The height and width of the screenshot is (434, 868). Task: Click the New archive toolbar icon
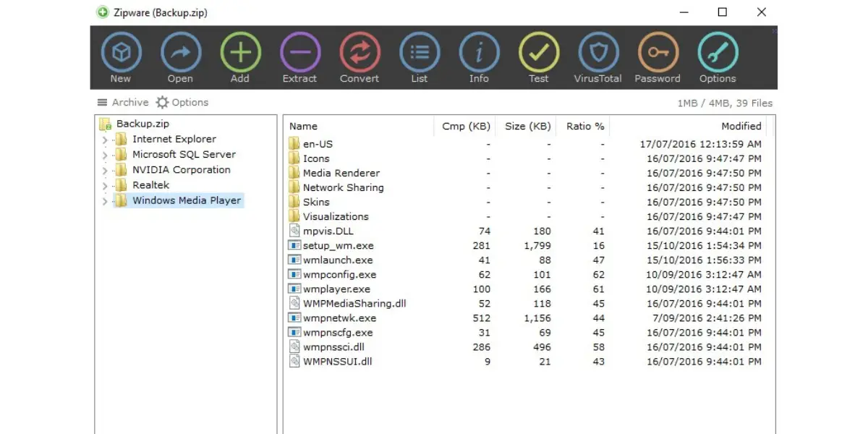pos(121,53)
